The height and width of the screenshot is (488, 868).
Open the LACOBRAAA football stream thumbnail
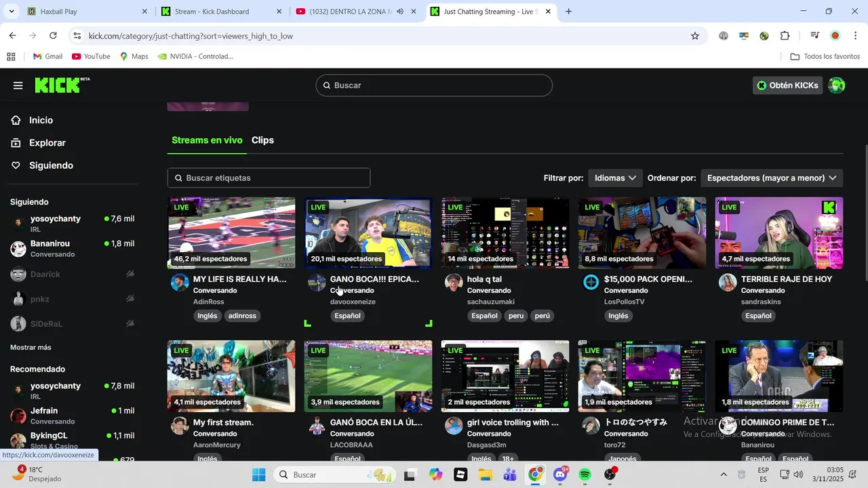368,376
